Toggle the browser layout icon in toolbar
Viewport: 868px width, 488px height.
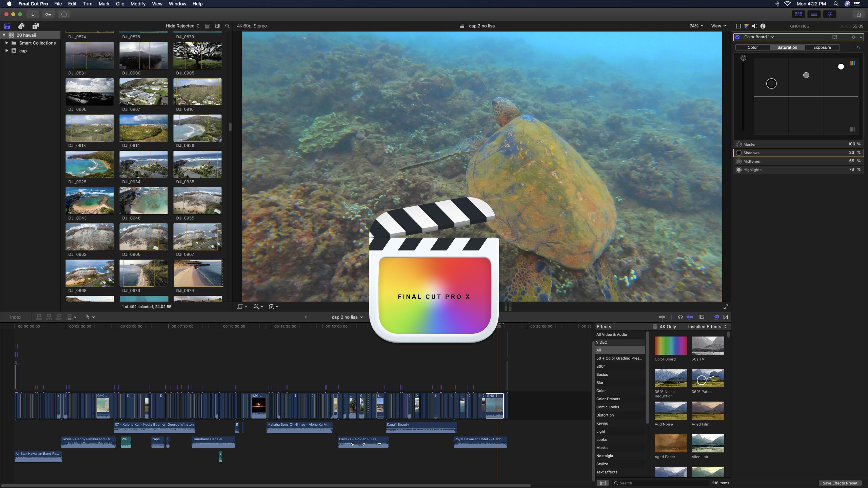point(798,14)
